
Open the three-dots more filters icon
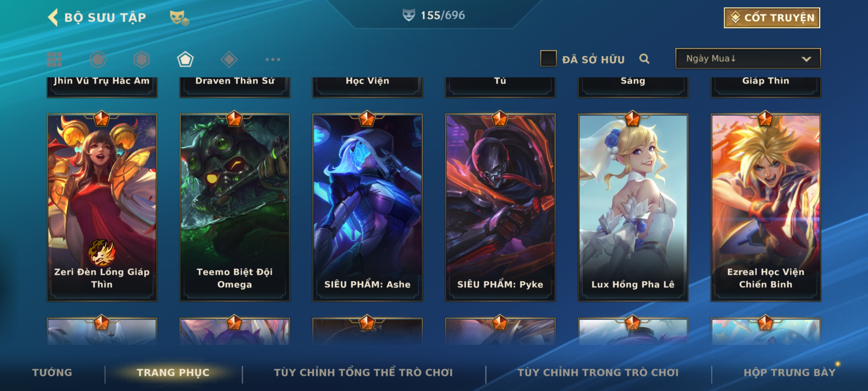click(x=273, y=59)
